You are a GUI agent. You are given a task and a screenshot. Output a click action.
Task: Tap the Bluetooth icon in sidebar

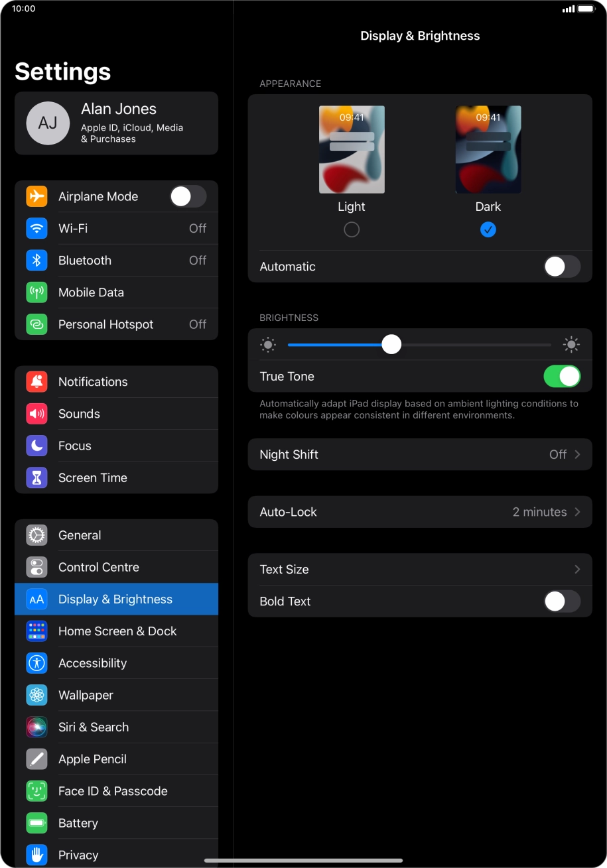point(36,261)
